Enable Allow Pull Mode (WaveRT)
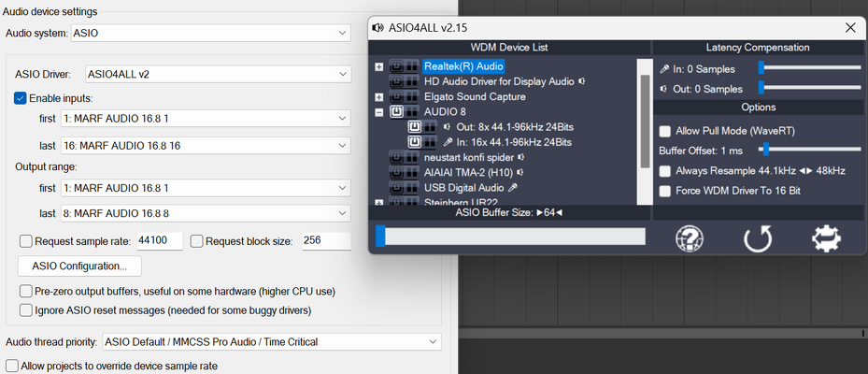868x374 pixels. [x=665, y=131]
